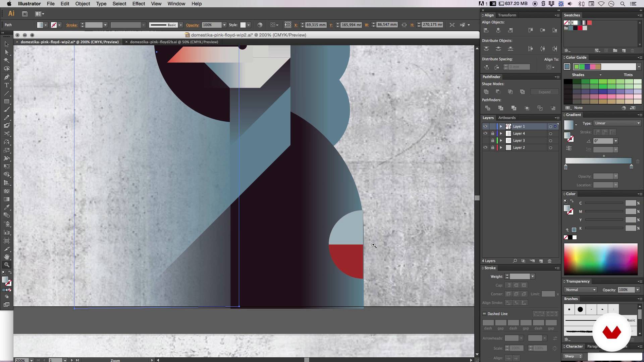Open the Opacity 100% dropdown in control bar
The image size is (644, 362).
[x=224, y=25]
